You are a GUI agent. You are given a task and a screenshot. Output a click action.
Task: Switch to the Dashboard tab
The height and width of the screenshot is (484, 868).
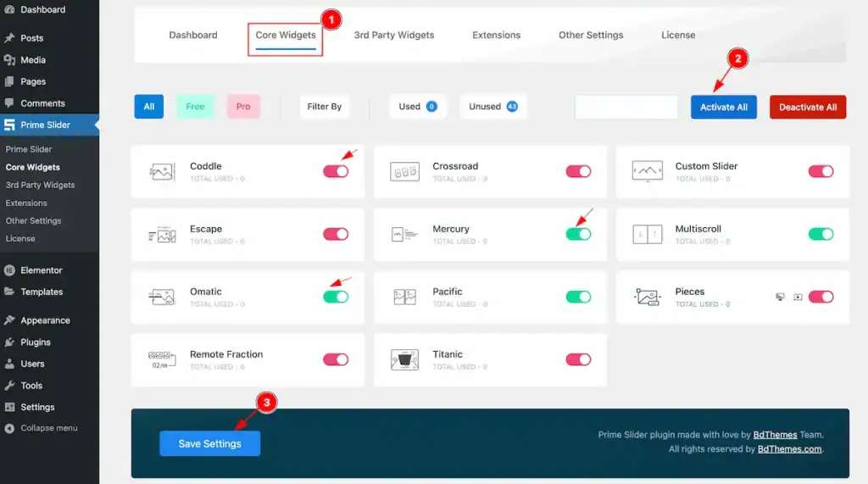[x=193, y=35]
